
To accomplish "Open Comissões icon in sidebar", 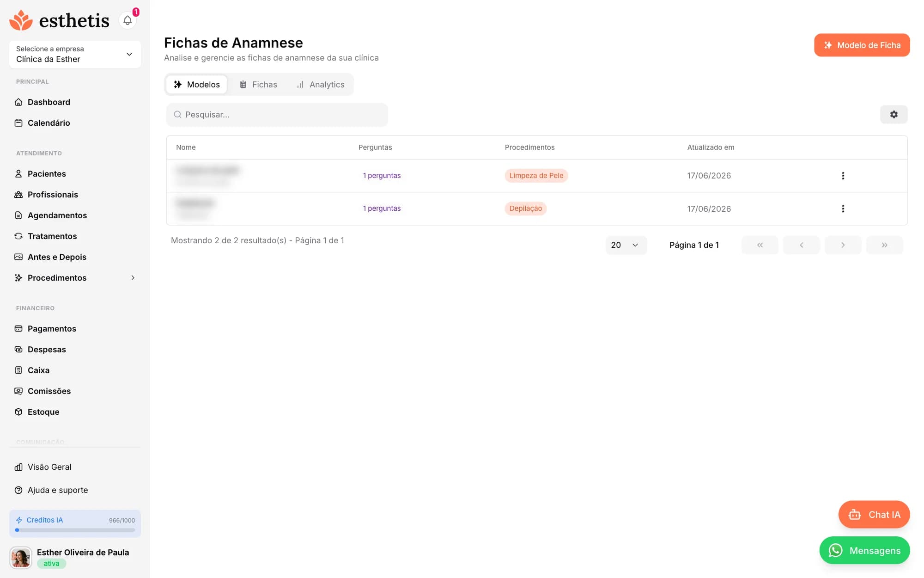I will pyautogui.click(x=18, y=391).
